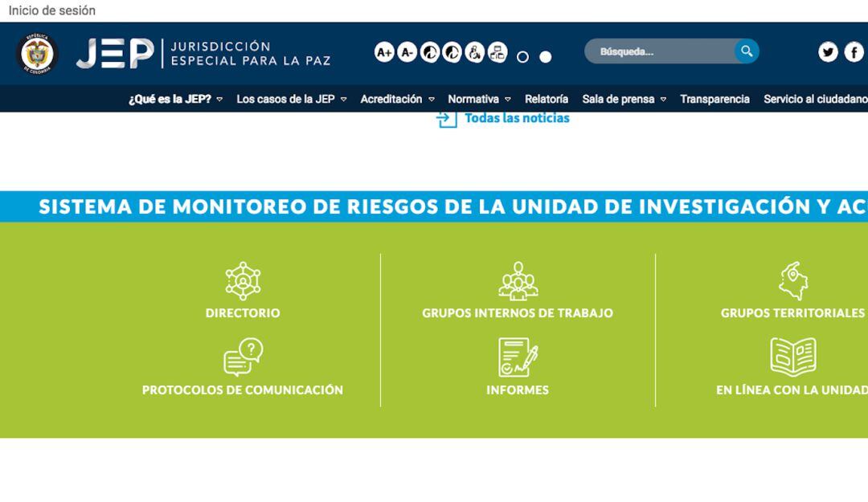Click the magnifier search button
Viewport: 868px width, 502px height.
click(x=747, y=51)
